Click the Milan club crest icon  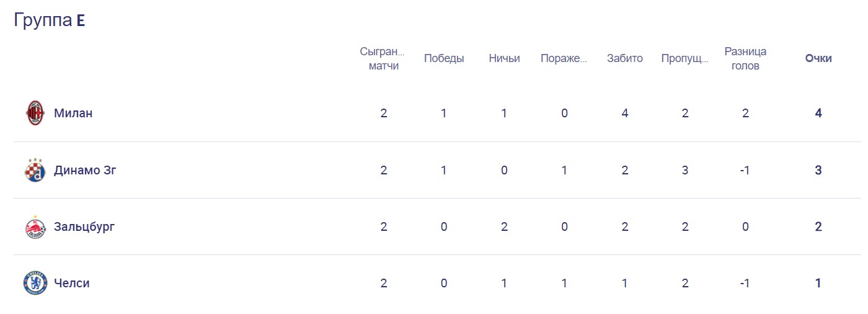tap(35, 113)
